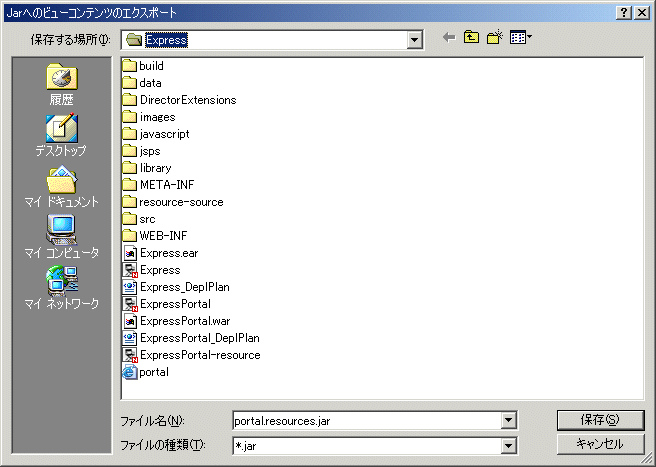Select the ExpressPortal.war file icon
The image size is (656, 467).
click(x=130, y=321)
